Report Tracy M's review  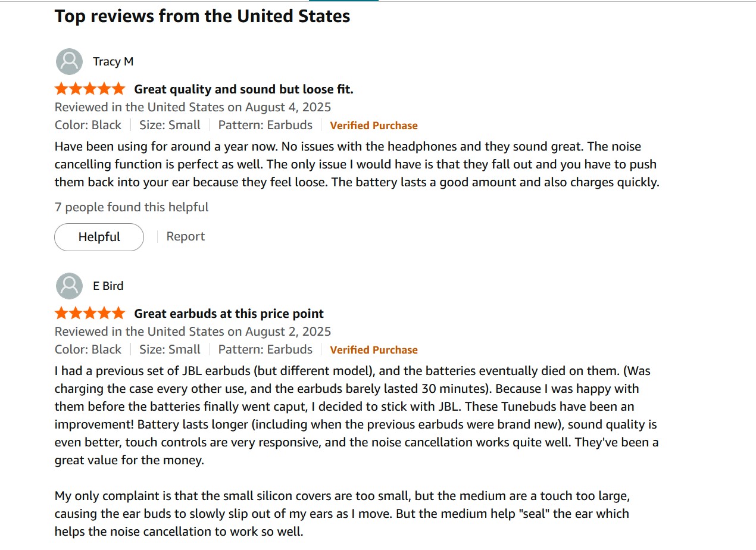(x=186, y=236)
